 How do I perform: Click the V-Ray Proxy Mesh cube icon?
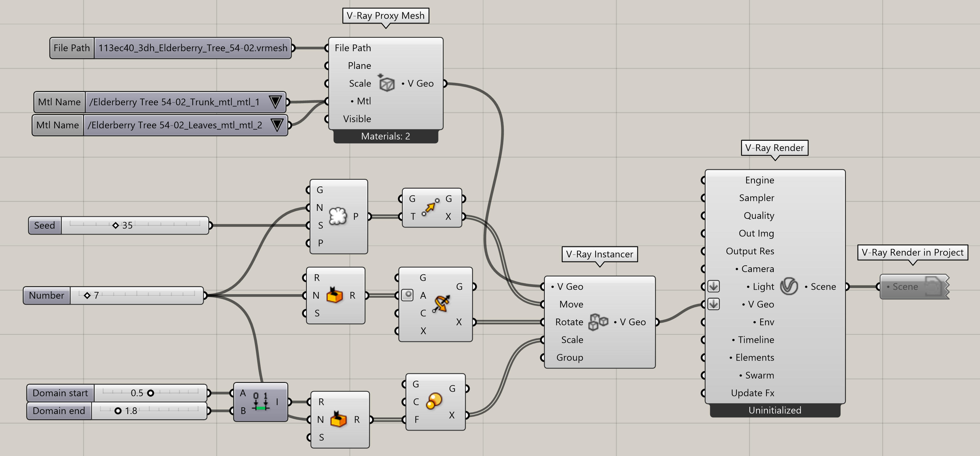click(x=387, y=83)
